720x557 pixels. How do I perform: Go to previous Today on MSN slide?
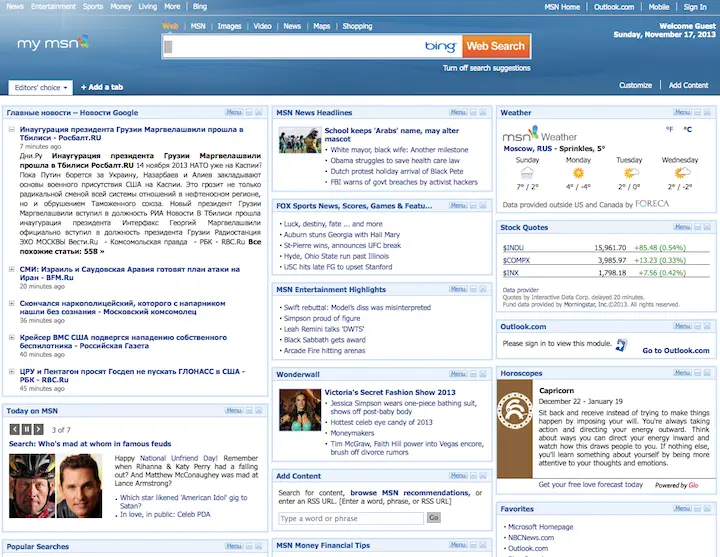pos(15,429)
